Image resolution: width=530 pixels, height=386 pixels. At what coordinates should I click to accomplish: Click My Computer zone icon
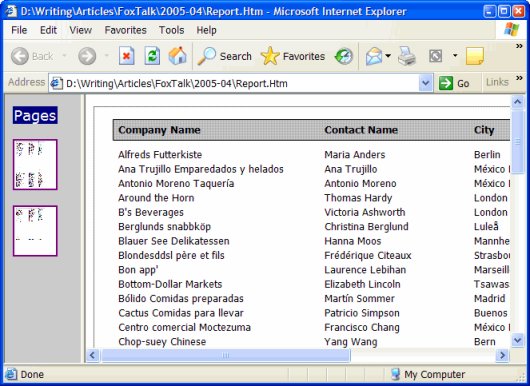[395, 374]
